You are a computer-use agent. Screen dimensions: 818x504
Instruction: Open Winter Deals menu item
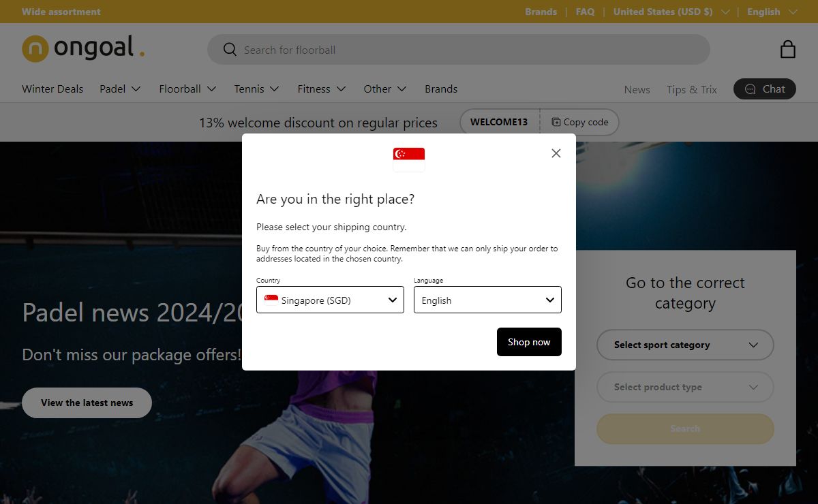click(x=52, y=89)
